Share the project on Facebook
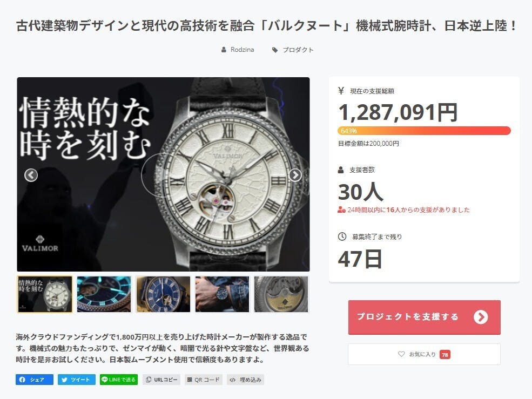 (34, 380)
